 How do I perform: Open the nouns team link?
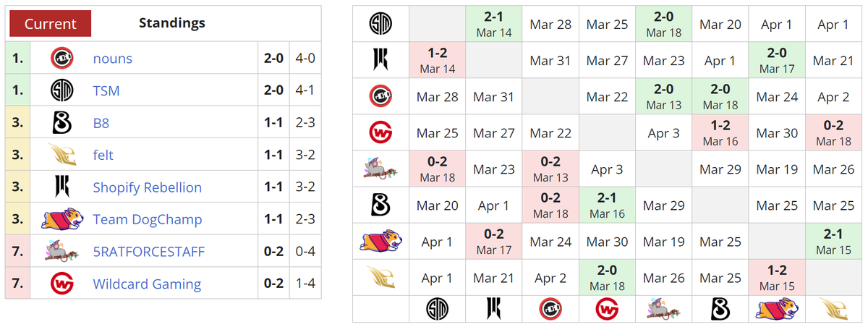112,59
